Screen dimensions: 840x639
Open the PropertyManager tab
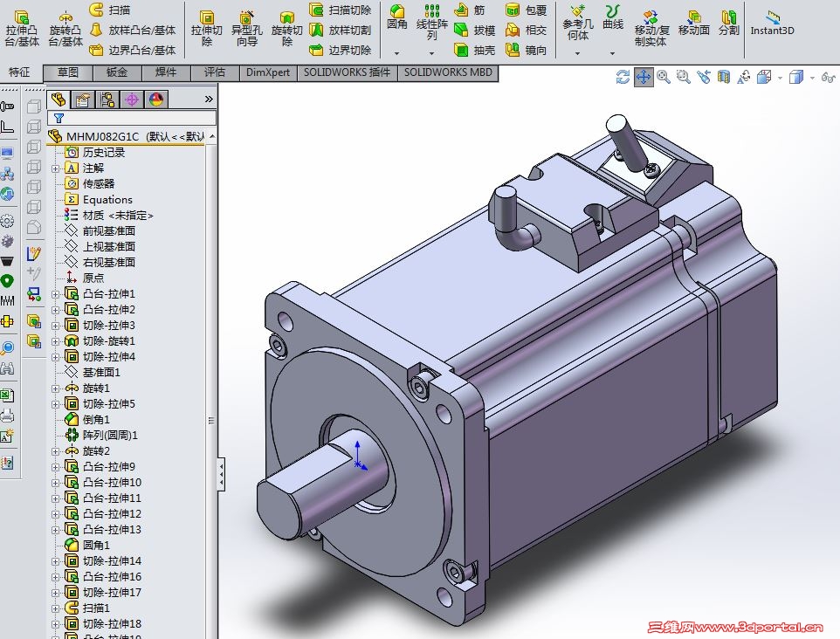pos(82,100)
